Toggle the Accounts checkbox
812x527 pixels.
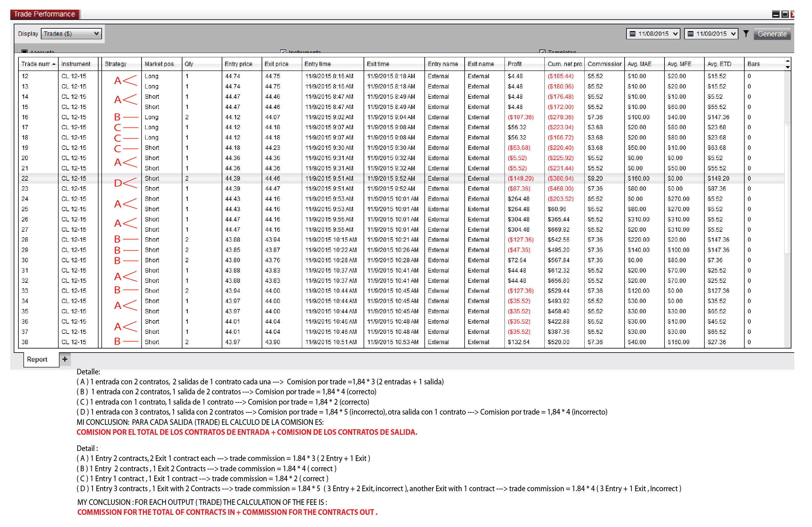click(25, 52)
